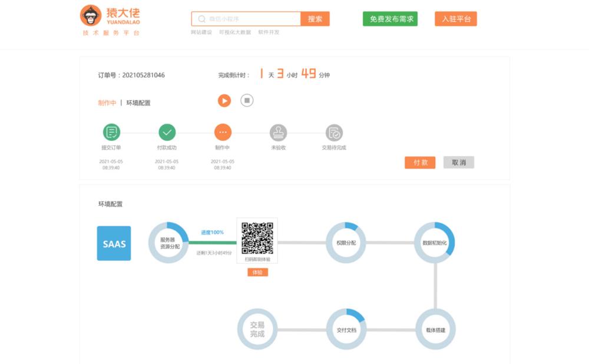Open the 网站建设 navigation link
The image size is (589, 364).
point(200,32)
